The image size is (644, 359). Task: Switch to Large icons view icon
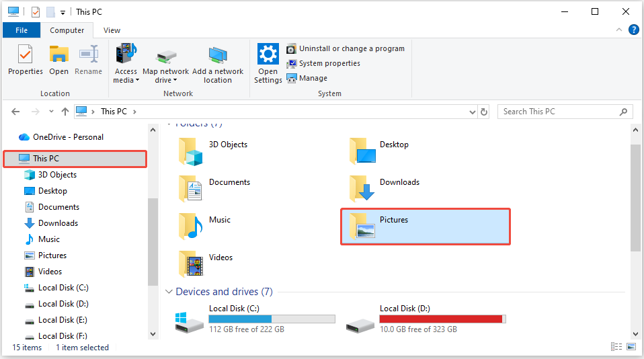(x=631, y=347)
